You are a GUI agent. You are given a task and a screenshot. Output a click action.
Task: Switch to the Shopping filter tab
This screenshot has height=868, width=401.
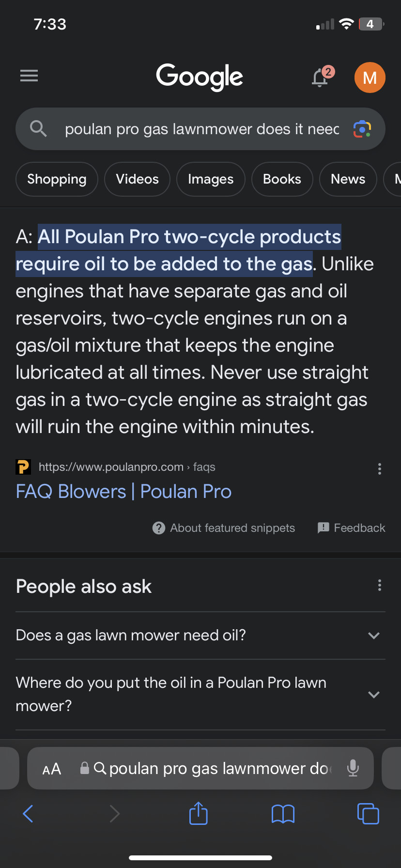pyautogui.click(x=57, y=179)
